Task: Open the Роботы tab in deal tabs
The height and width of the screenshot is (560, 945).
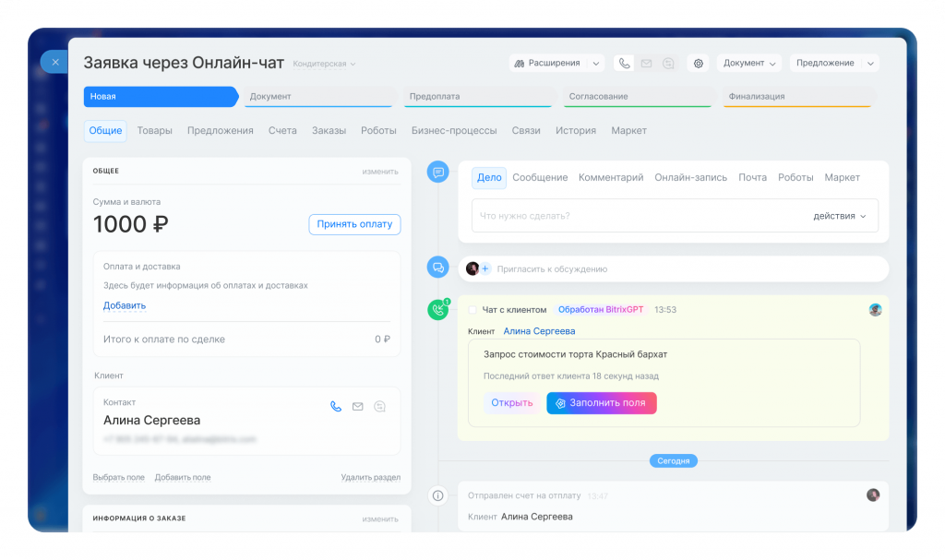Action: click(x=378, y=131)
